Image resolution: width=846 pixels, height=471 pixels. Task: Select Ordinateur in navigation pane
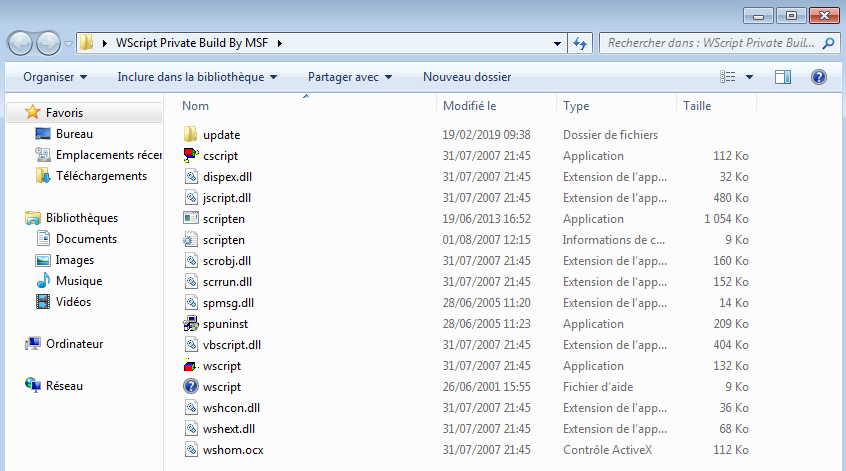click(74, 344)
